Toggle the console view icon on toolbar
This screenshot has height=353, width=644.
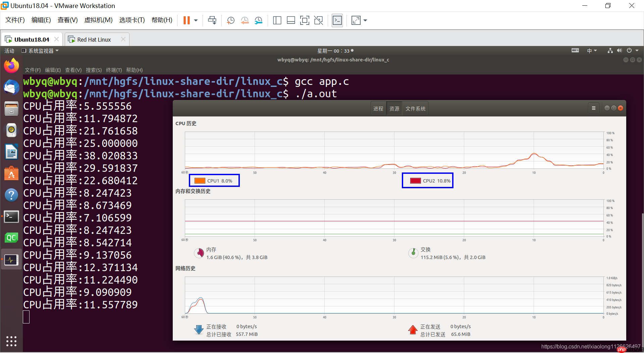[337, 20]
